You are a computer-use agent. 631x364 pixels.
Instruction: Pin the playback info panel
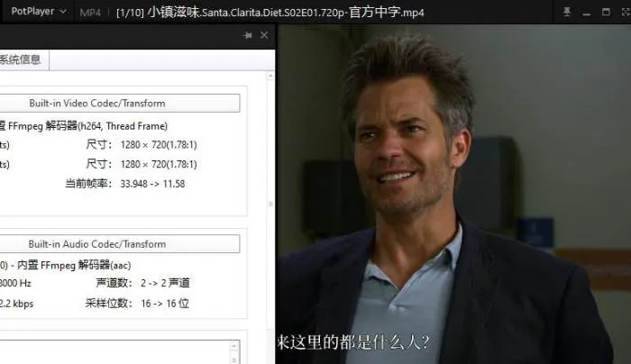(x=248, y=35)
